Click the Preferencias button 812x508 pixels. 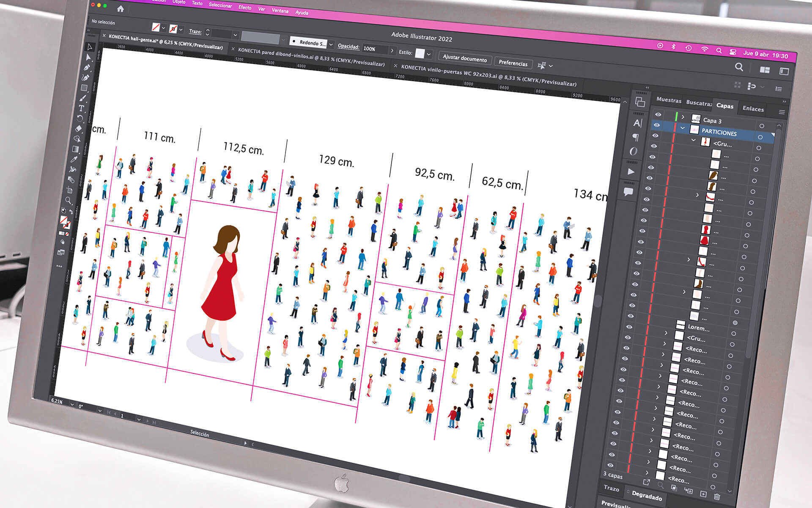tap(513, 63)
